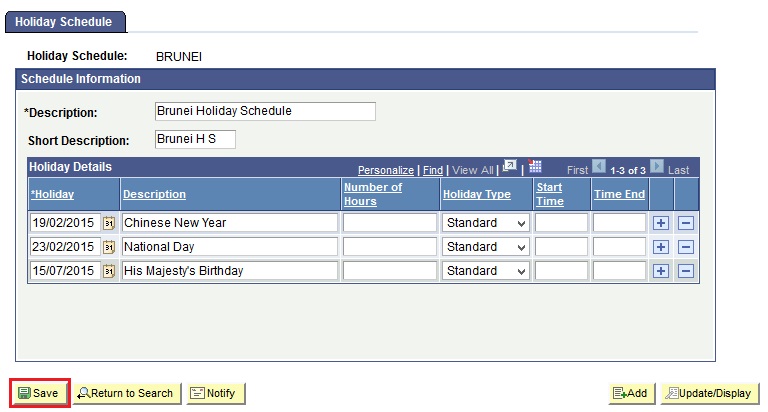Screen dimensions: 768x412
Task: Open calendar picker for 19/02/2015 holiday
Action: (109, 223)
